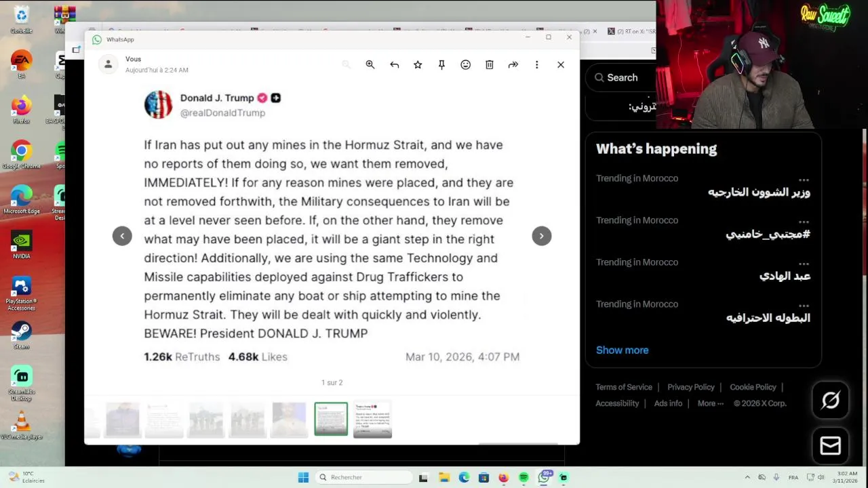Open Ads info footer link
868x488 pixels.
click(668, 403)
